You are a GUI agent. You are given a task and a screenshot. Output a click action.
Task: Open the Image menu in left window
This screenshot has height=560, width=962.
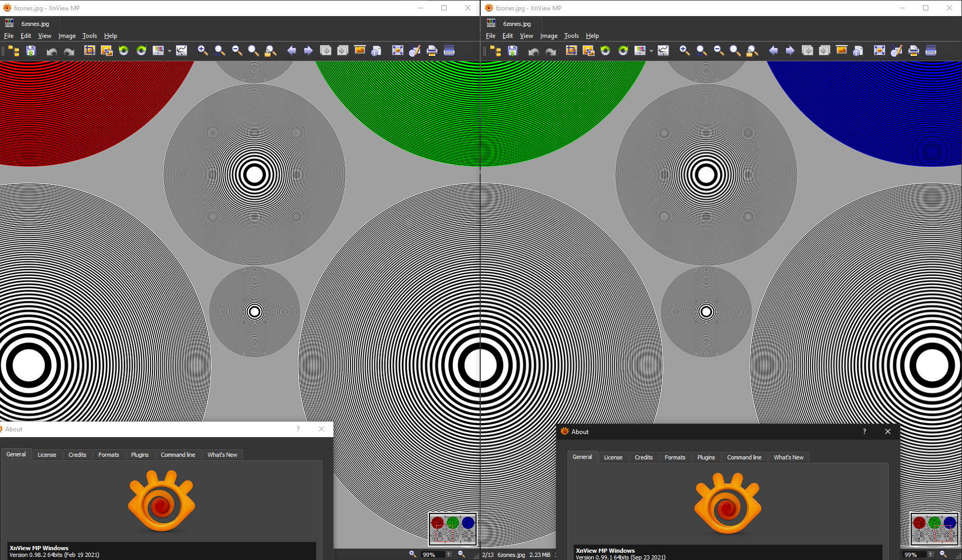point(67,36)
